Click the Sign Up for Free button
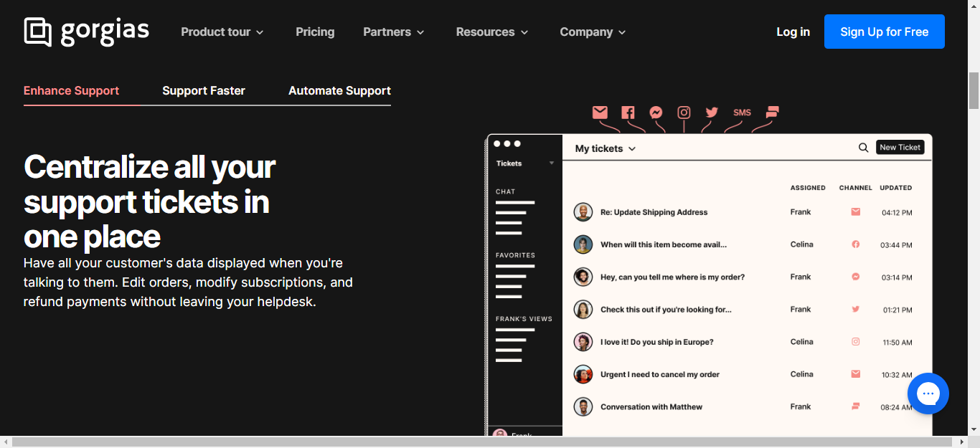 coord(885,32)
